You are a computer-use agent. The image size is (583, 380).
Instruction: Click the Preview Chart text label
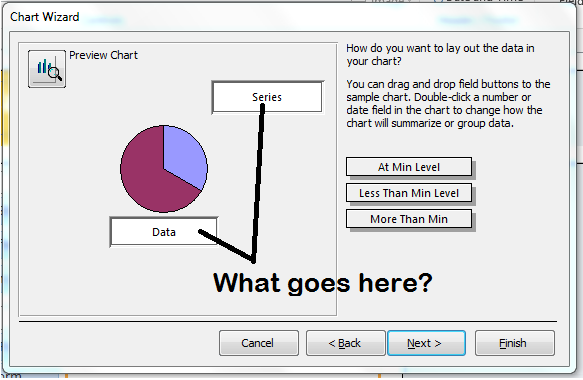[103, 55]
